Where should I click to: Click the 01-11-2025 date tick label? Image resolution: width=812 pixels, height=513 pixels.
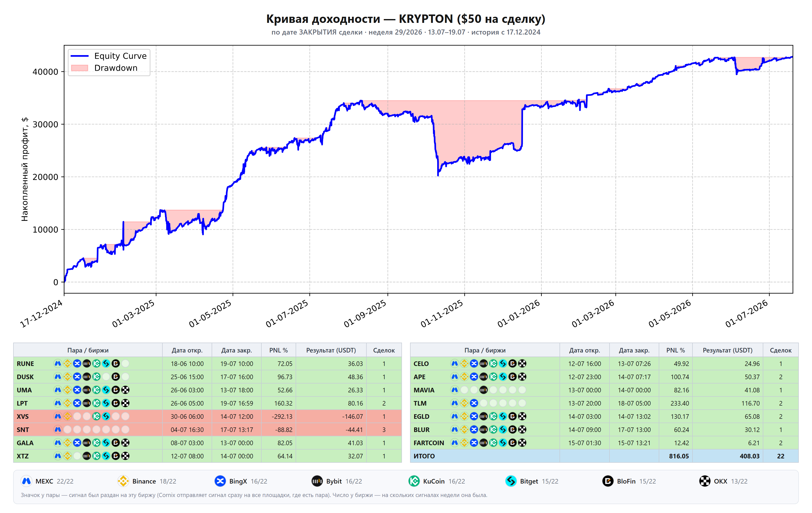point(442,314)
